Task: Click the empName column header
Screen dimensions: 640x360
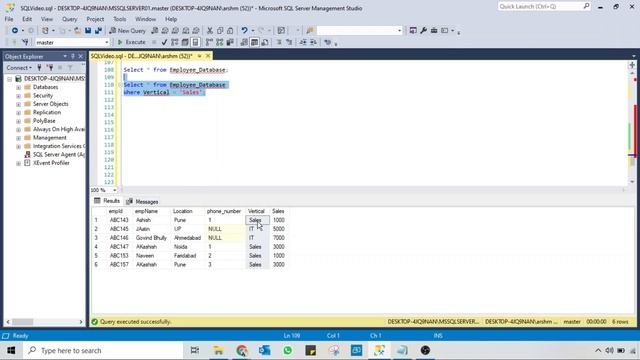Action: coord(146,211)
